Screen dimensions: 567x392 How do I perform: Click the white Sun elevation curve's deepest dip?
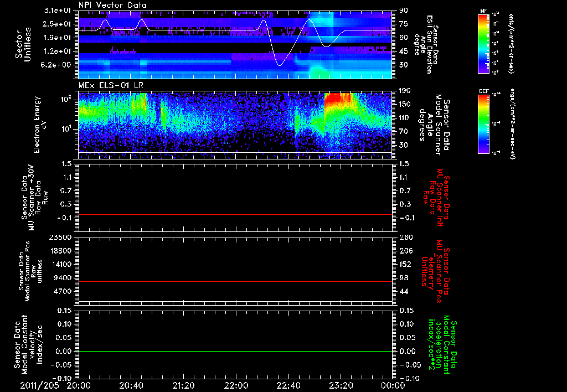[x=280, y=64]
